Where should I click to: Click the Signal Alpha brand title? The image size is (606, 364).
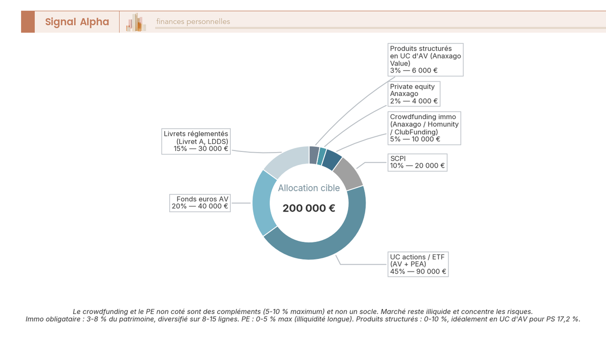(77, 22)
